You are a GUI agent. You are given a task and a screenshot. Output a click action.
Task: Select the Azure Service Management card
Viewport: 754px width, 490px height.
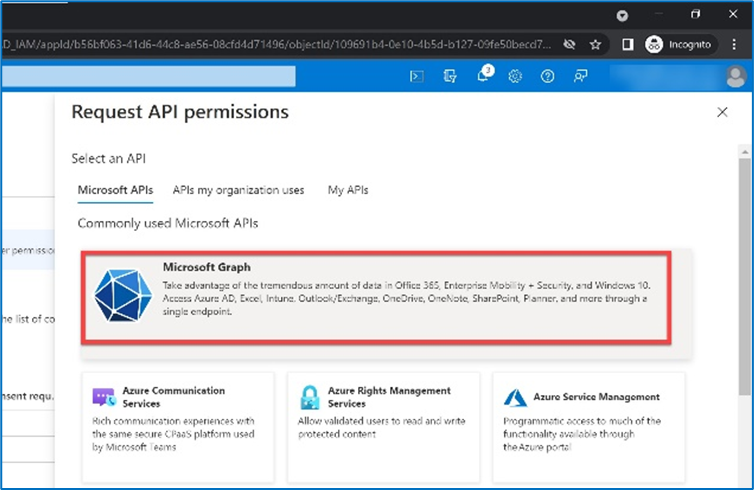point(589,427)
